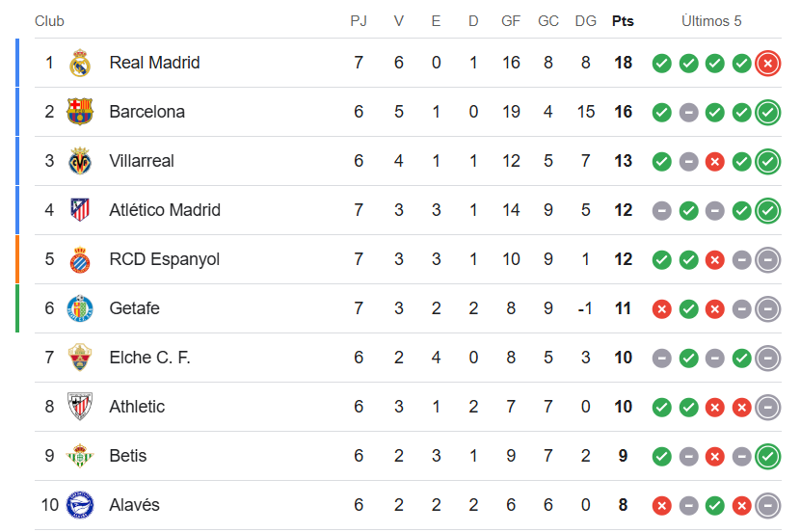Image resolution: width=800 pixels, height=532 pixels.
Task: Click the Real Madrid club crest
Action: click(80, 64)
